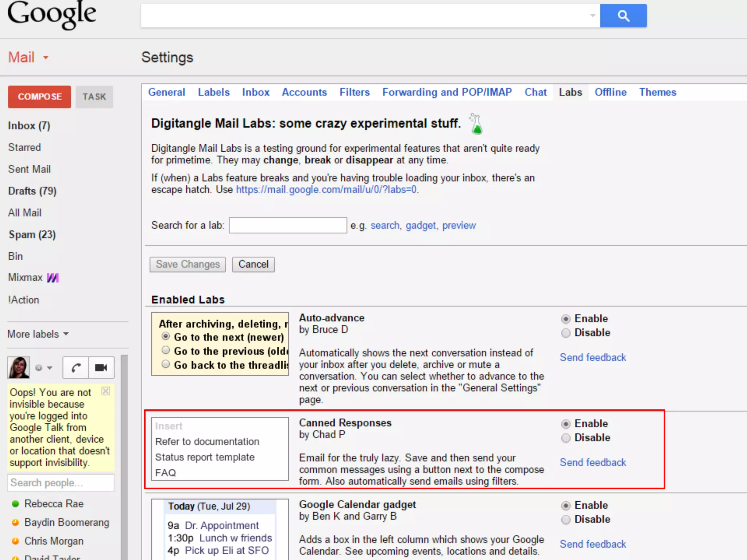Image resolution: width=747 pixels, height=560 pixels.
Task: Close the invisibility warning notice
Action: coord(105,391)
